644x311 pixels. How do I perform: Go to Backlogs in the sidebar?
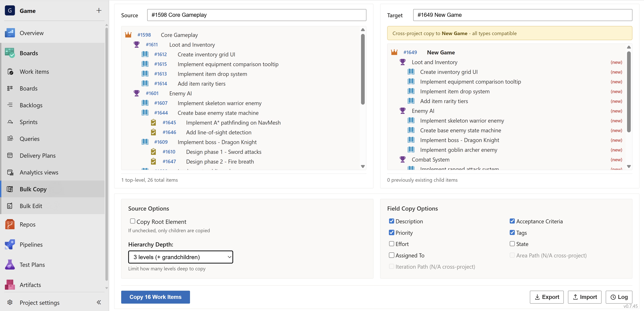(31, 105)
